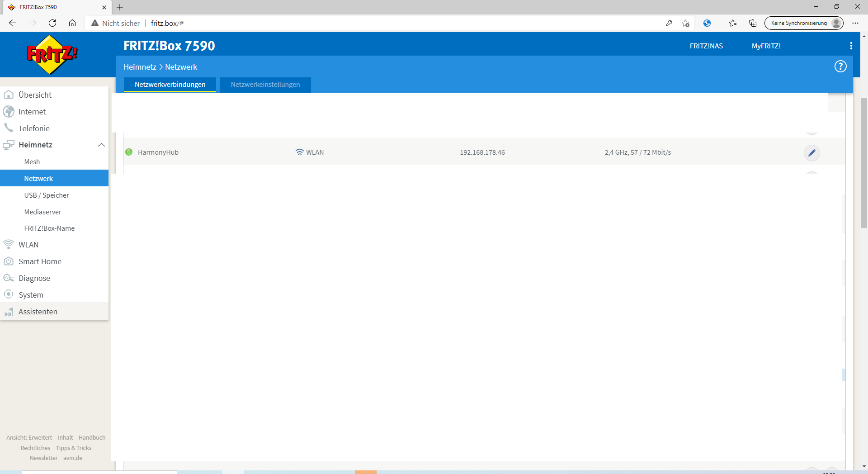Click the fritz.box address bar field

point(362,23)
